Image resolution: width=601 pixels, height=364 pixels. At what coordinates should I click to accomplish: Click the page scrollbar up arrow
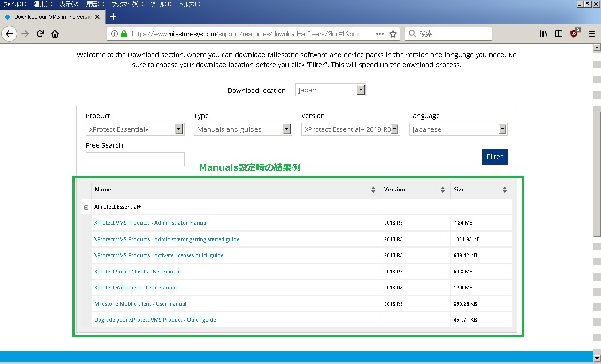[x=597, y=47]
